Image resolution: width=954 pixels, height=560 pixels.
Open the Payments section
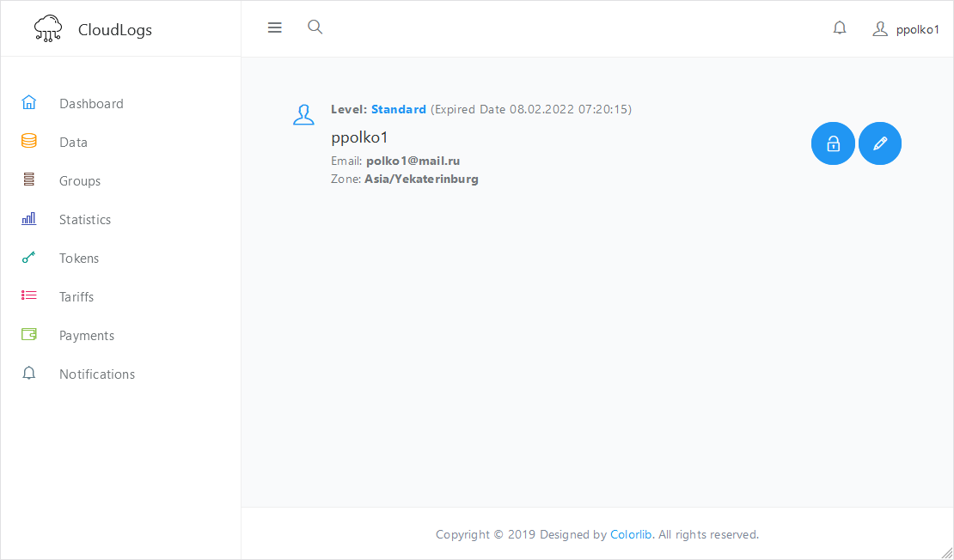[x=86, y=336]
